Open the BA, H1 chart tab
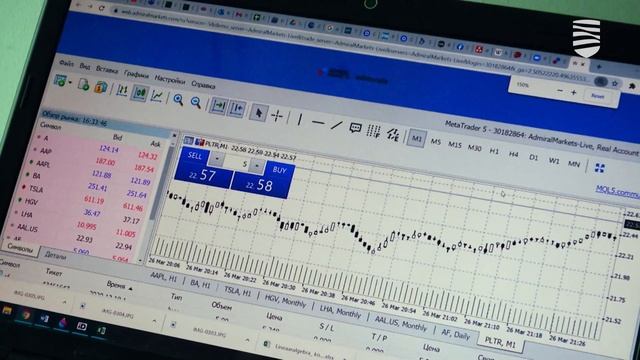 pyautogui.click(x=200, y=283)
